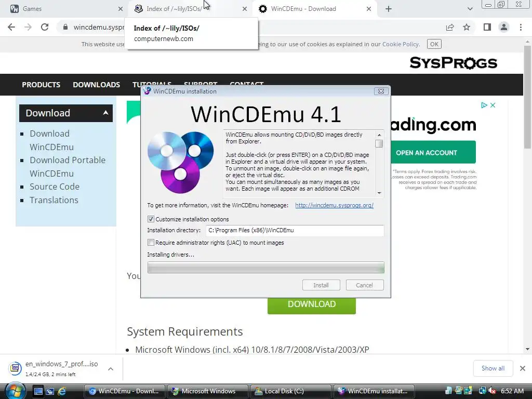Viewport: 532px width, 399px height.
Task: Open the Cookie Policy link
Action: tap(401, 44)
